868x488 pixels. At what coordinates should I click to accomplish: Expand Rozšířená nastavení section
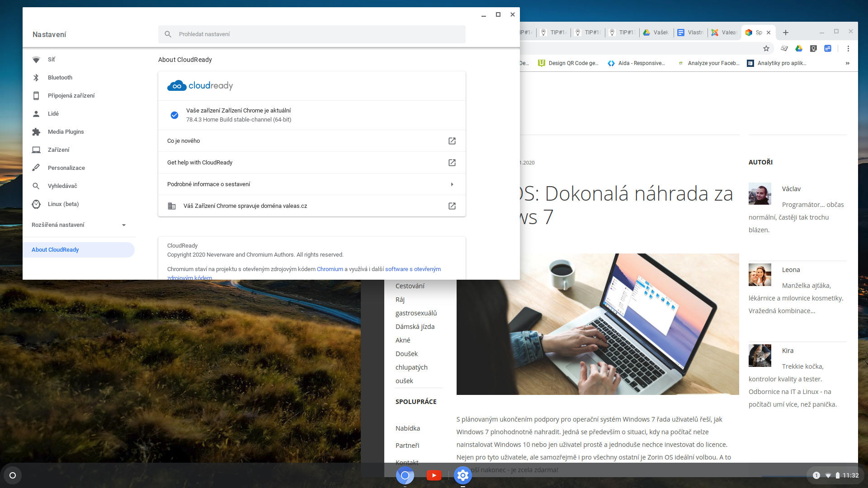pyautogui.click(x=79, y=225)
